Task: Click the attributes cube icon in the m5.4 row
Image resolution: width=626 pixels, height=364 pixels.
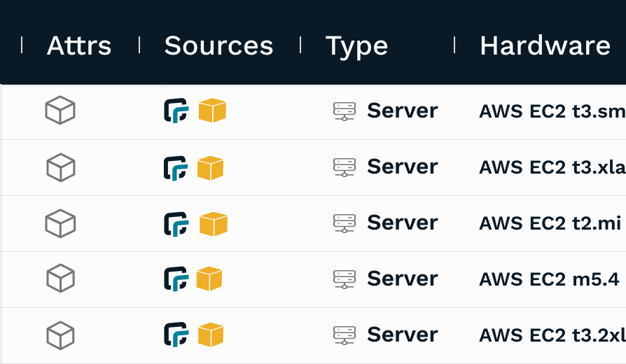Action: tap(61, 278)
